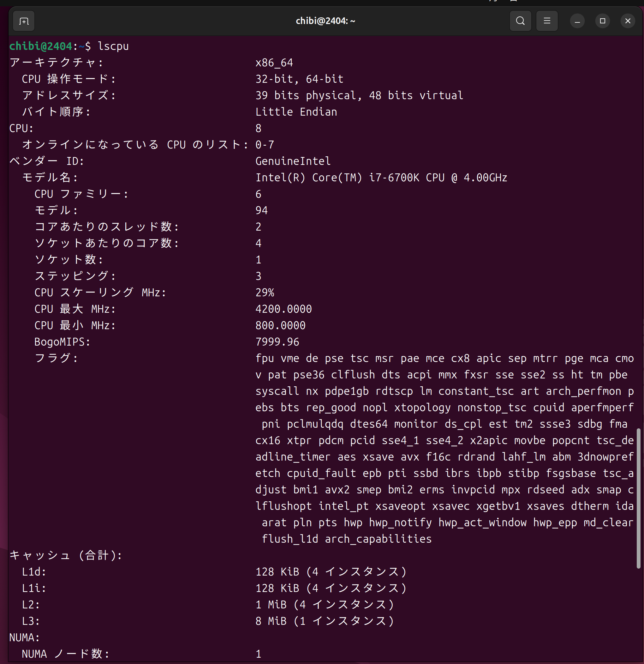Click the BogoMIPS 7999.96 value
The height and width of the screenshot is (664, 644).
277,342
